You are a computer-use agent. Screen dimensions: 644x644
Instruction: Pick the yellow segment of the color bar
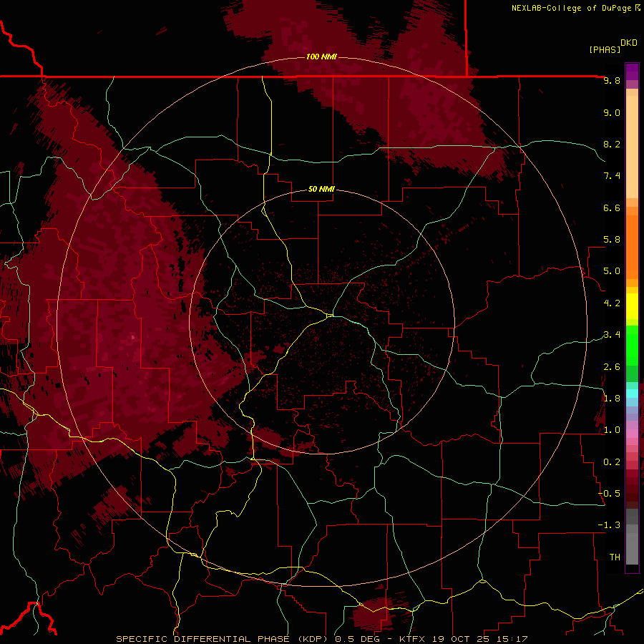point(632,306)
